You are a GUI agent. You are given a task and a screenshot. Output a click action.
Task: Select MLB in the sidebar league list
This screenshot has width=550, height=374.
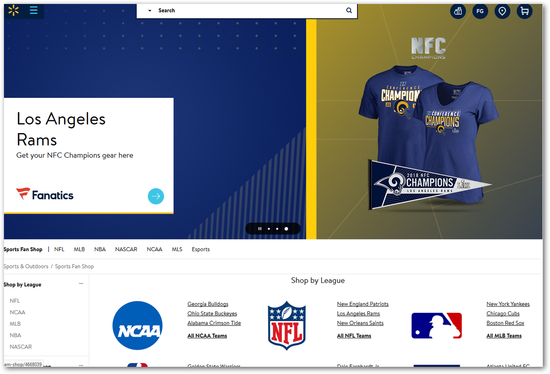(15, 324)
